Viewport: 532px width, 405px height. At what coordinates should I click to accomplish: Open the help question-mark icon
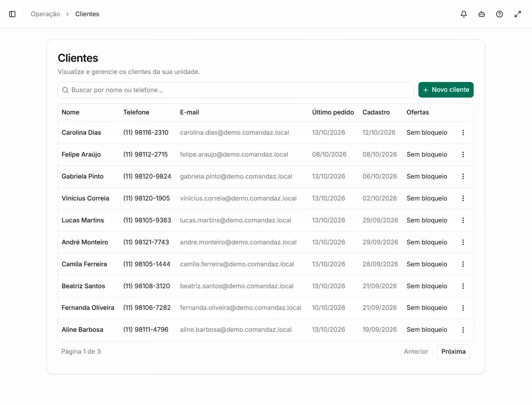[x=500, y=14]
